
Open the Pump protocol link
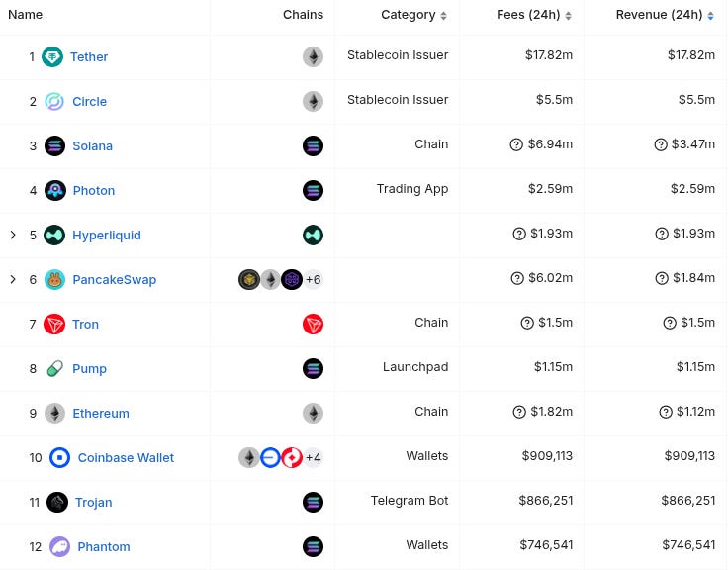click(x=90, y=369)
